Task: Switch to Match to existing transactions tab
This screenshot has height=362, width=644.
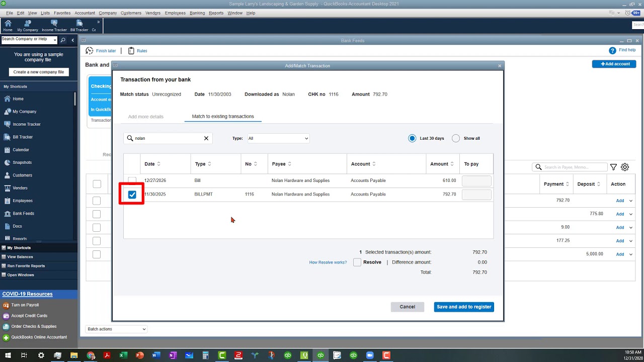Action: (x=223, y=117)
